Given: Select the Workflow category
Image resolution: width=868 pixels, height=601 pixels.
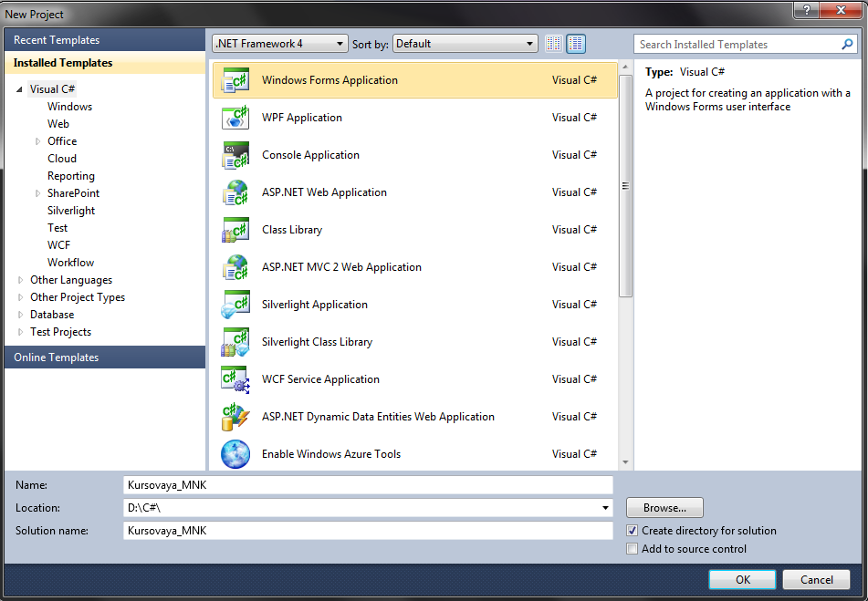Looking at the screenshot, I should coord(71,263).
